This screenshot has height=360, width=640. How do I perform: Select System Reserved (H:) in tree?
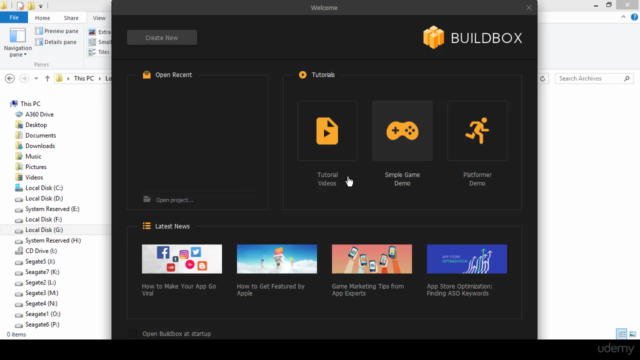pyautogui.click(x=53, y=240)
